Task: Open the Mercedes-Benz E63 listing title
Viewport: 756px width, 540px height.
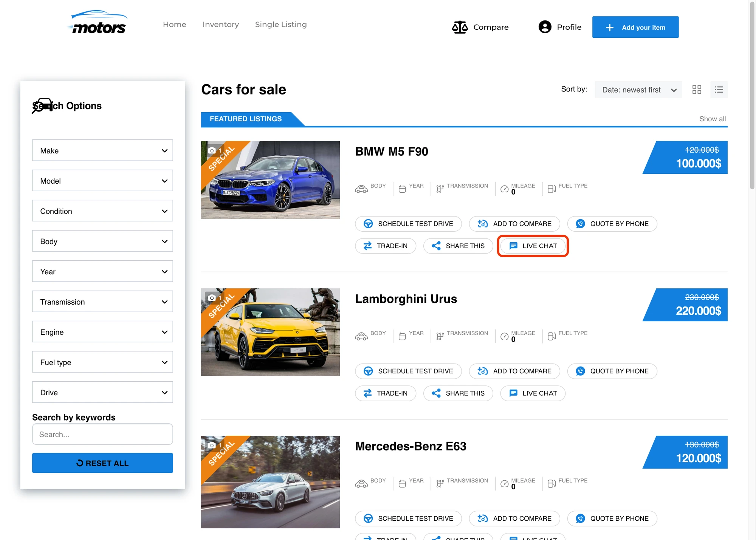Action: pos(411,446)
